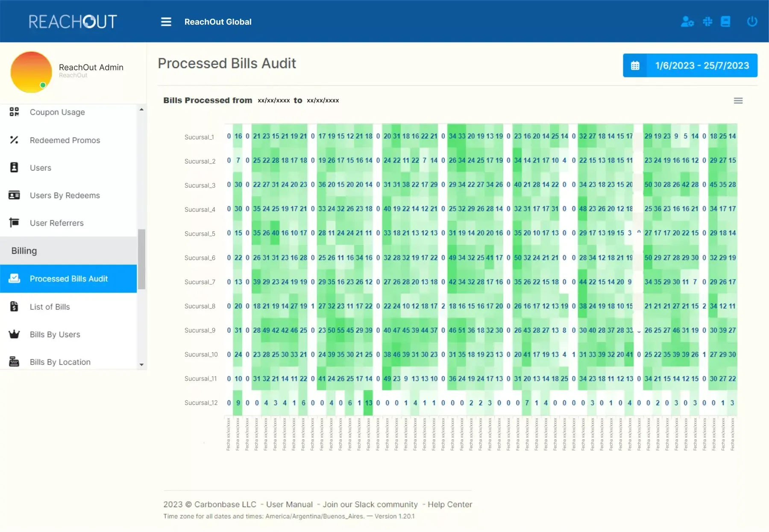Click the Users By Redeems card icon
Viewport: 769px width, 532px height.
pyautogui.click(x=14, y=195)
